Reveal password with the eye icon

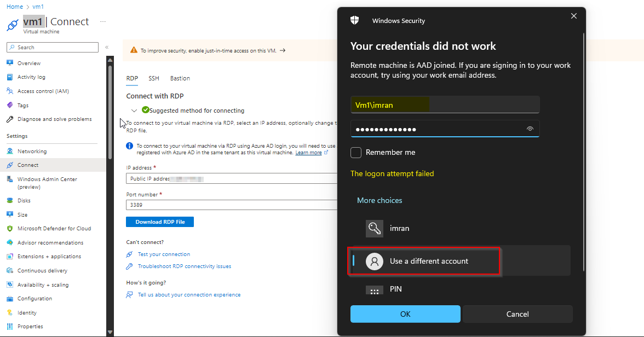pos(530,129)
